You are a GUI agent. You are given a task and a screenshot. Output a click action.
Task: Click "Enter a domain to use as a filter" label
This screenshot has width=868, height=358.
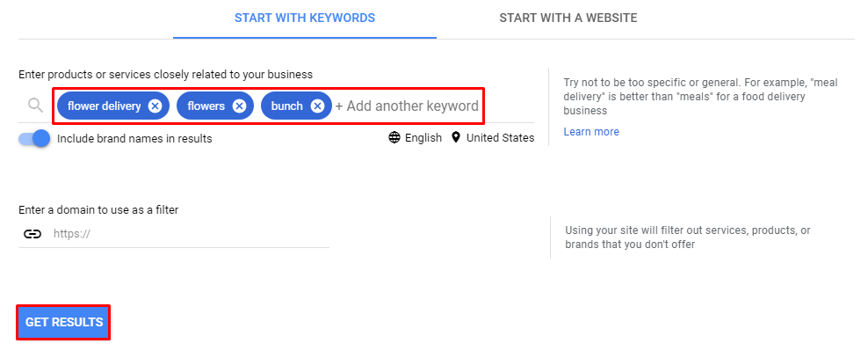[98, 209]
